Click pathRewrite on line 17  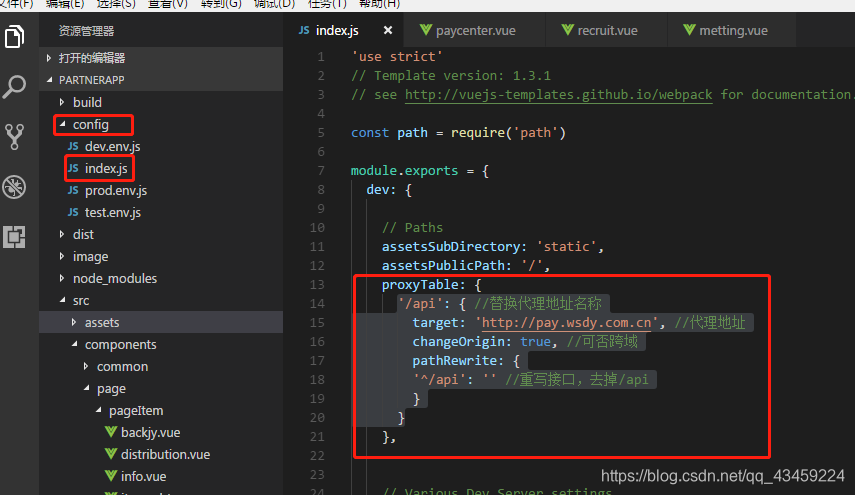click(x=455, y=360)
